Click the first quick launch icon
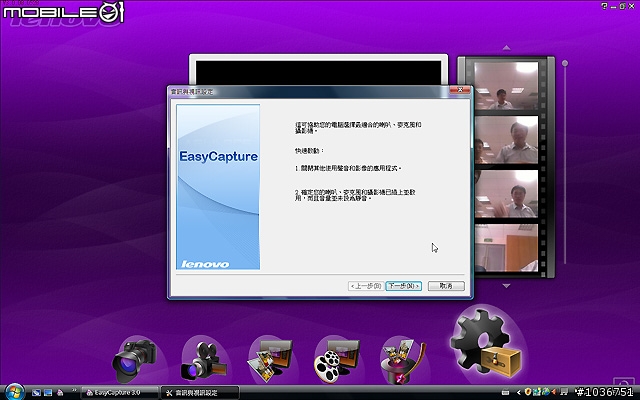Viewport: 640px width, 400px height. [36, 393]
